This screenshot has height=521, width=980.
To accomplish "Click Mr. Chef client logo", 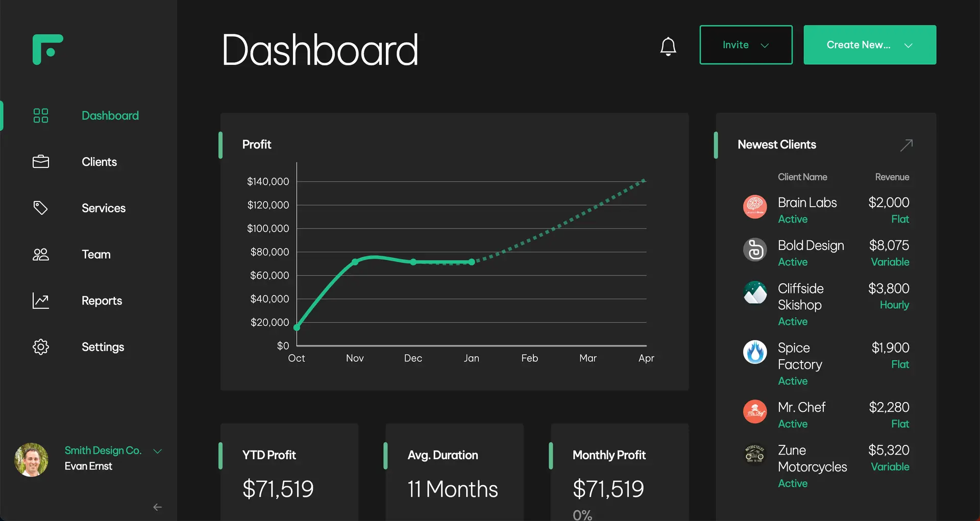I will point(755,411).
